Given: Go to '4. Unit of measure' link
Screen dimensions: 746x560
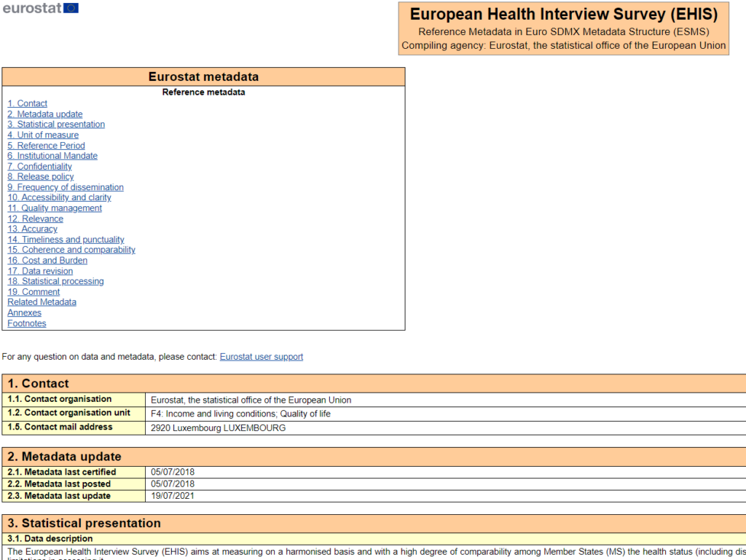Looking at the screenshot, I should 43,135.
